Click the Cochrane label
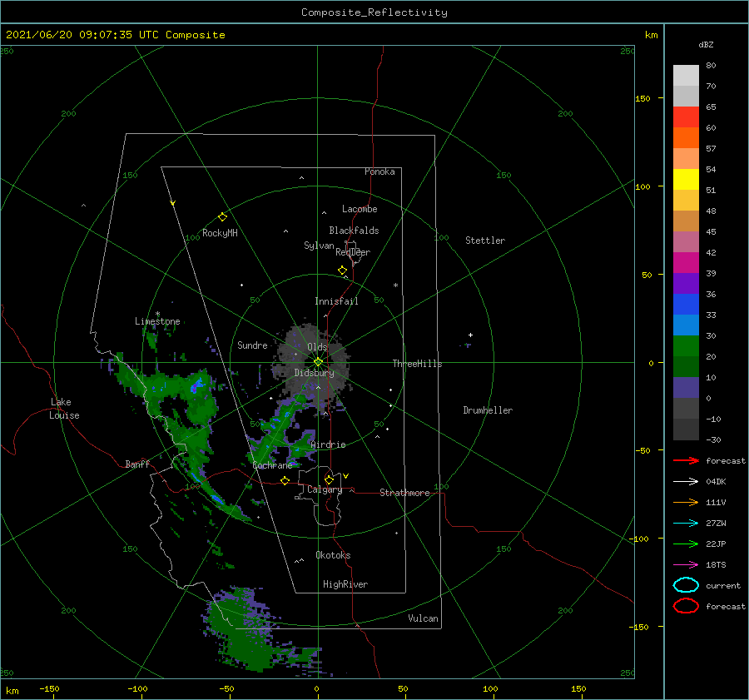Image resolution: width=749 pixels, height=700 pixels. [x=272, y=465]
